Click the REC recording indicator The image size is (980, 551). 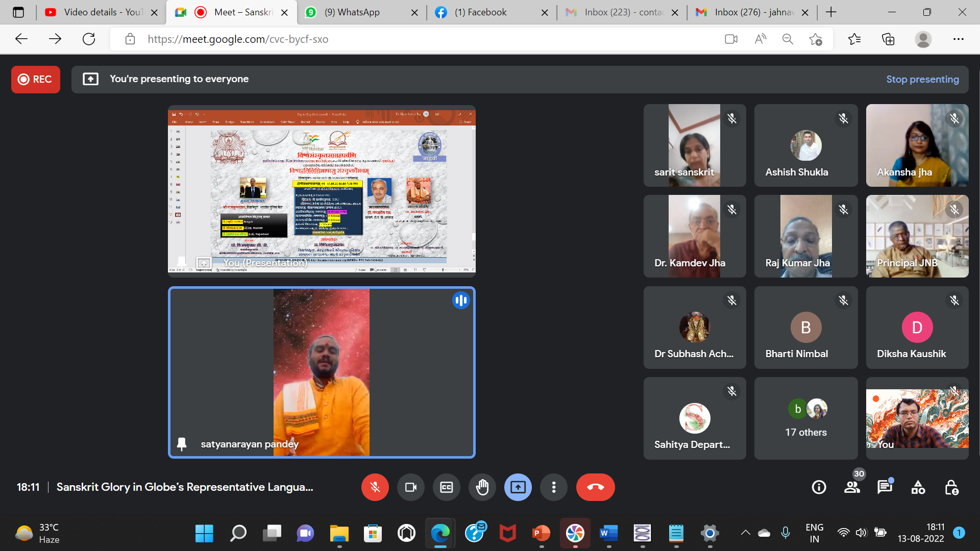36,79
